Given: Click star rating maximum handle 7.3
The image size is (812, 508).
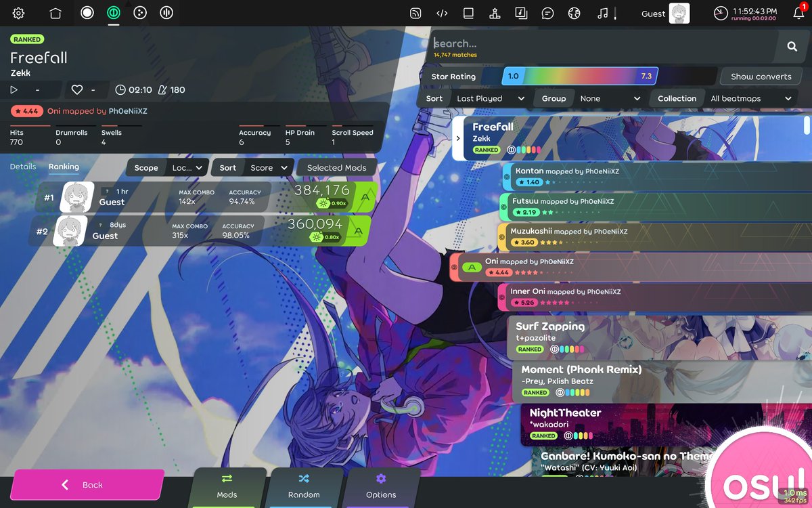Looking at the screenshot, I should point(646,77).
